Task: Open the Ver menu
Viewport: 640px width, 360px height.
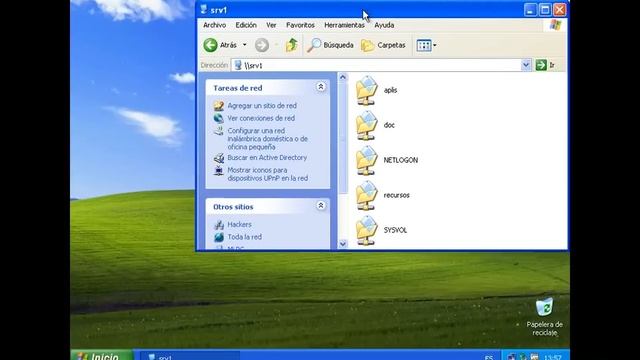Action: [271, 25]
